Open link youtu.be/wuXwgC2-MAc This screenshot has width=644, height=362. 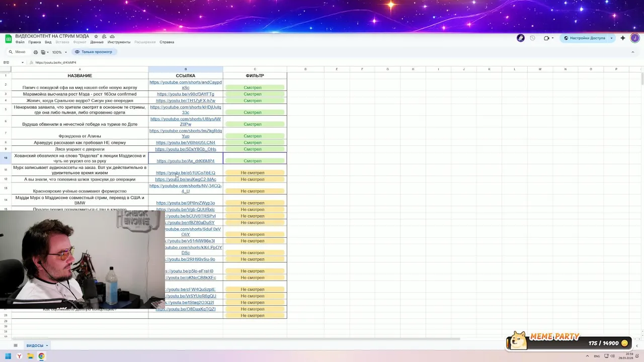click(x=186, y=179)
